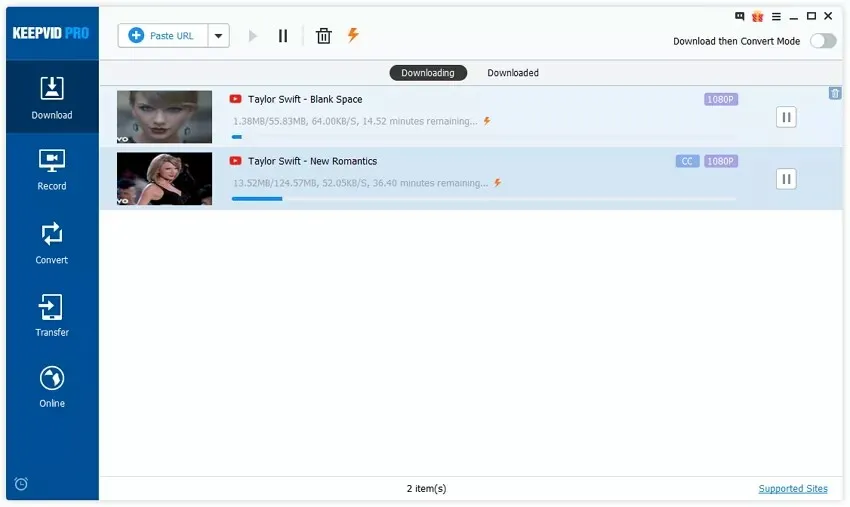Click the 2 item(s) status text

pyautogui.click(x=427, y=489)
